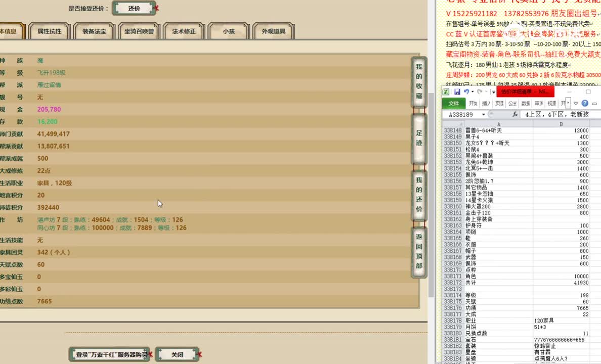Switch to the 数据 ribbon tab
601x364 pixels.
526,103
